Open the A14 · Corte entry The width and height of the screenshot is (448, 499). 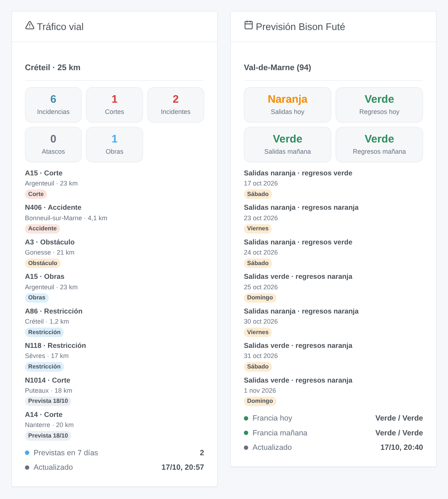click(x=44, y=415)
